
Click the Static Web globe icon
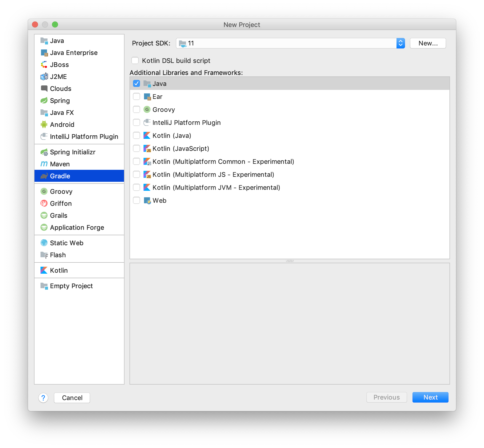point(44,243)
